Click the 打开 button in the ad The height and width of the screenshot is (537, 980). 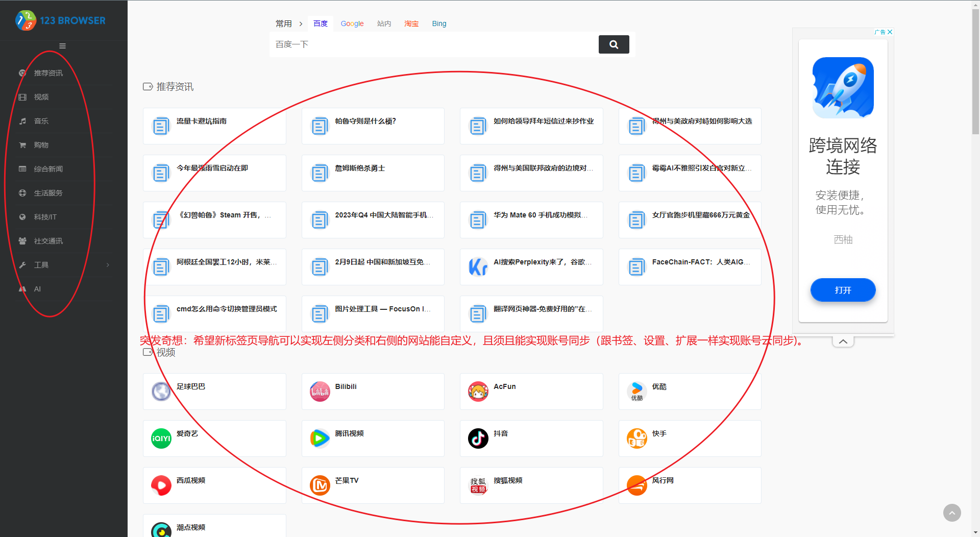843,290
